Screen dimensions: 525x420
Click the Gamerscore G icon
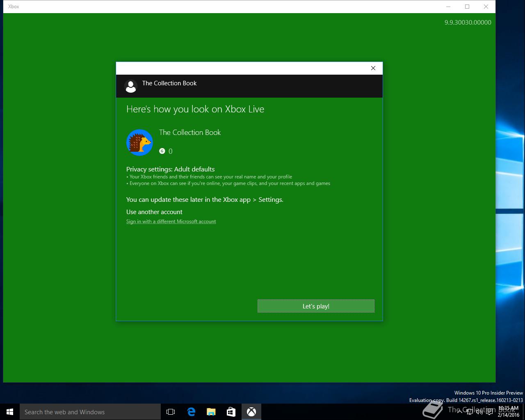(162, 151)
